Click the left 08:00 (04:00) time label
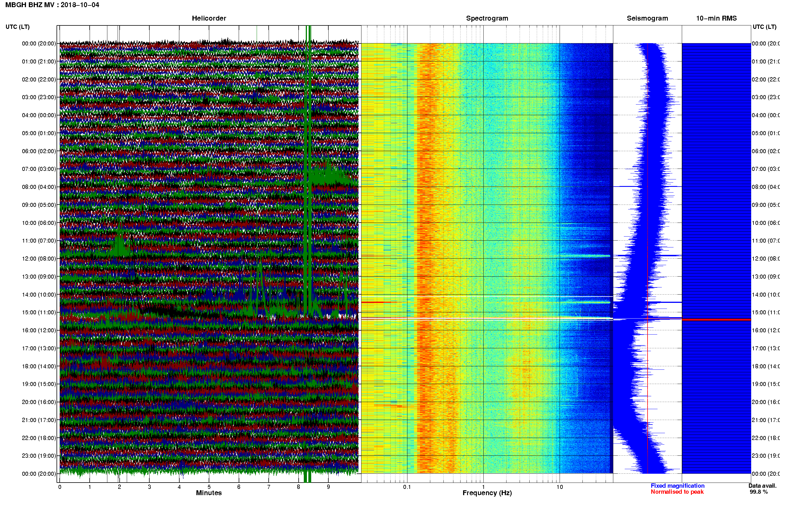Image resolution: width=812 pixels, height=508 pixels. (39, 187)
